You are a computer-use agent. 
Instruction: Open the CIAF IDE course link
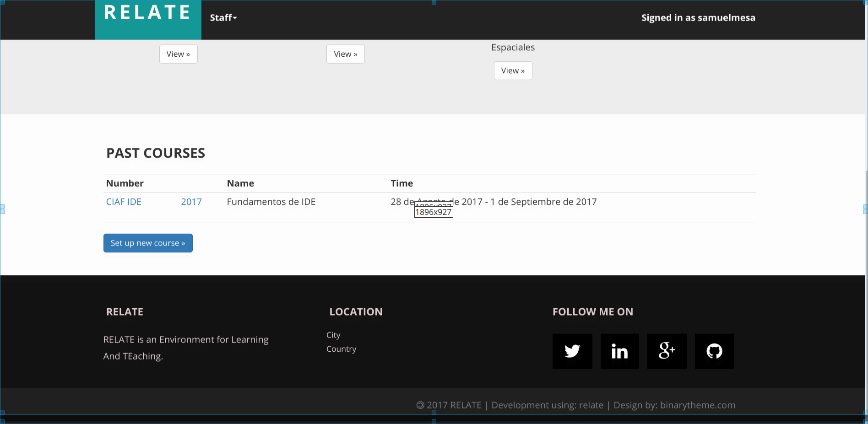click(x=124, y=202)
